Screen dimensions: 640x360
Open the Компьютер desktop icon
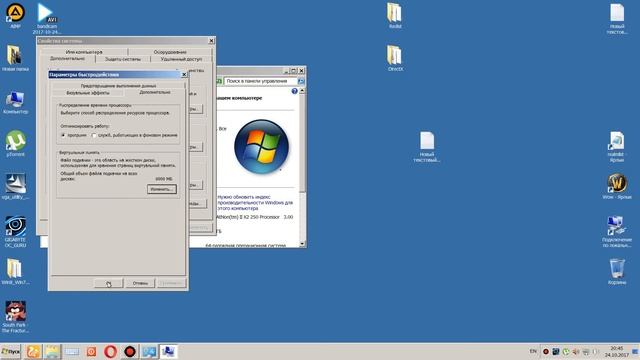point(15,102)
